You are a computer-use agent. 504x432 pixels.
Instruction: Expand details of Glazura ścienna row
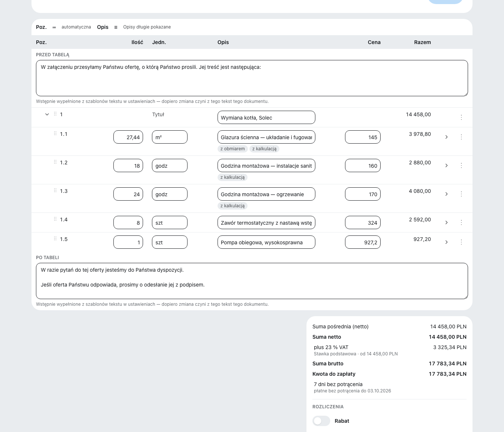(447, 137)
